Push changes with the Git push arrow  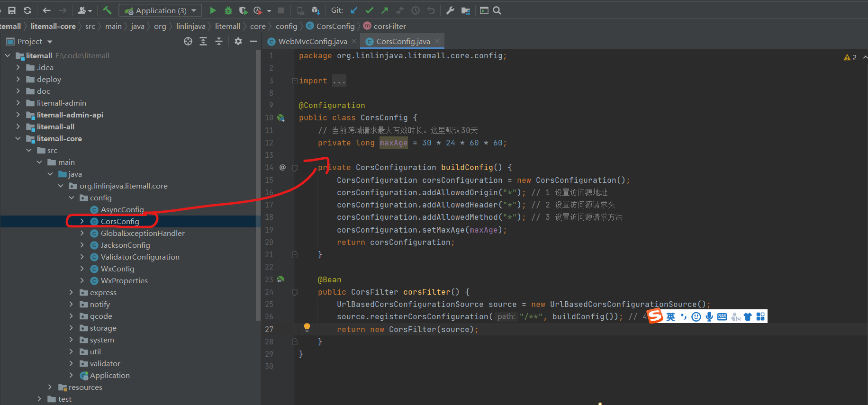click(384, 10)
